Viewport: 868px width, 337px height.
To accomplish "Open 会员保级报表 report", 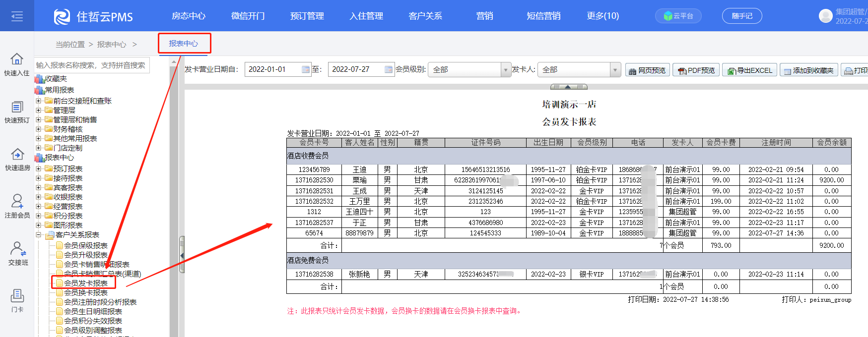I will click(x=86, y=245).
